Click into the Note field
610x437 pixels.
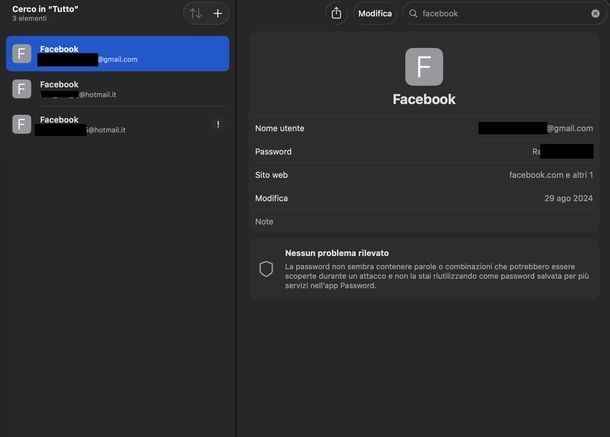click(424, 221)
